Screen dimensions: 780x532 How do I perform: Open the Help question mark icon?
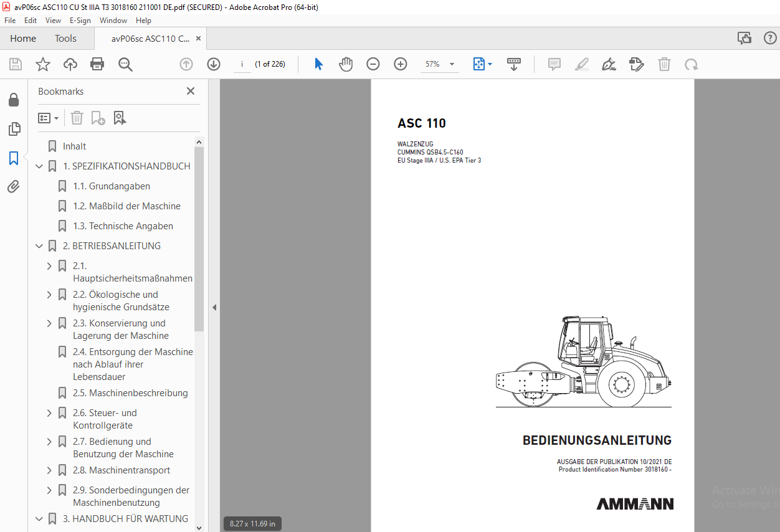770,38
